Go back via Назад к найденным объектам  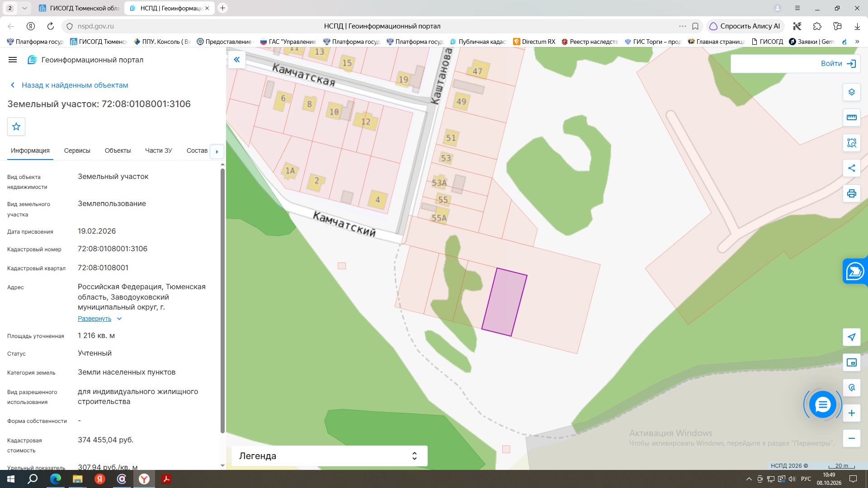(69, 85)
